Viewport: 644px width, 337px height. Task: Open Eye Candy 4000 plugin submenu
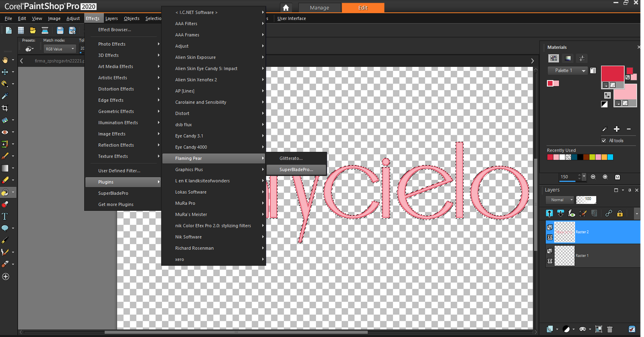click(213, 147)
